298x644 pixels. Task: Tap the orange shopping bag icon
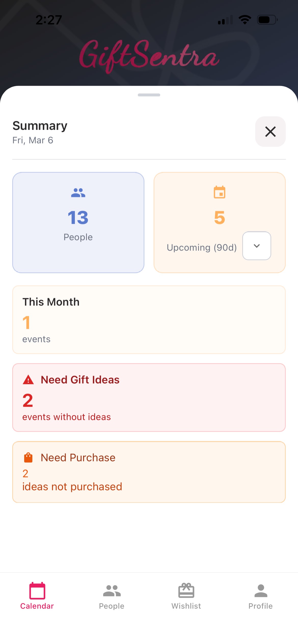point(28,458)
